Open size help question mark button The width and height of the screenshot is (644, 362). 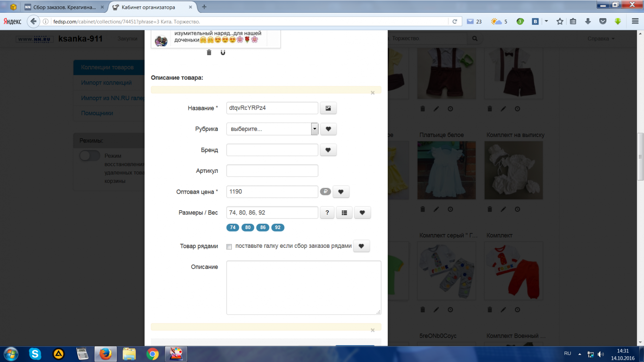click(x=327, y=212)
